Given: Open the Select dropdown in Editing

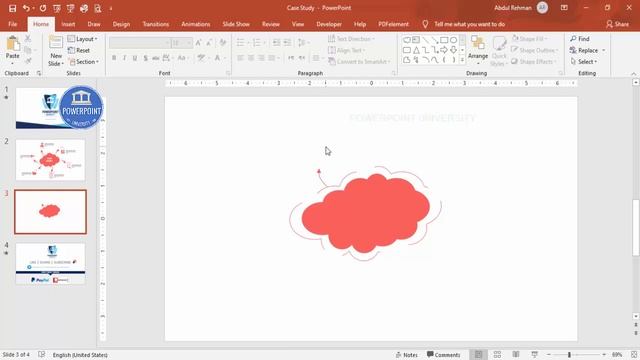Looking at the screenshot, I should point(584,62).
